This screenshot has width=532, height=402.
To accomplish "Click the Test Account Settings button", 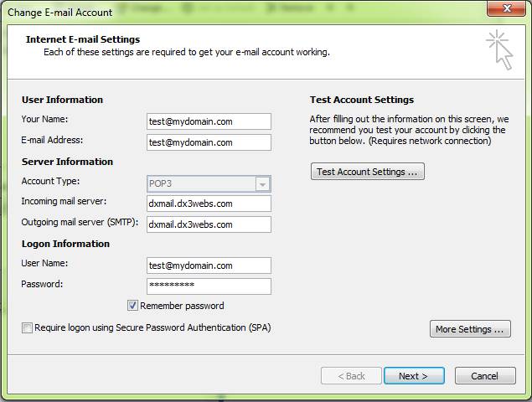I will 368,172.
